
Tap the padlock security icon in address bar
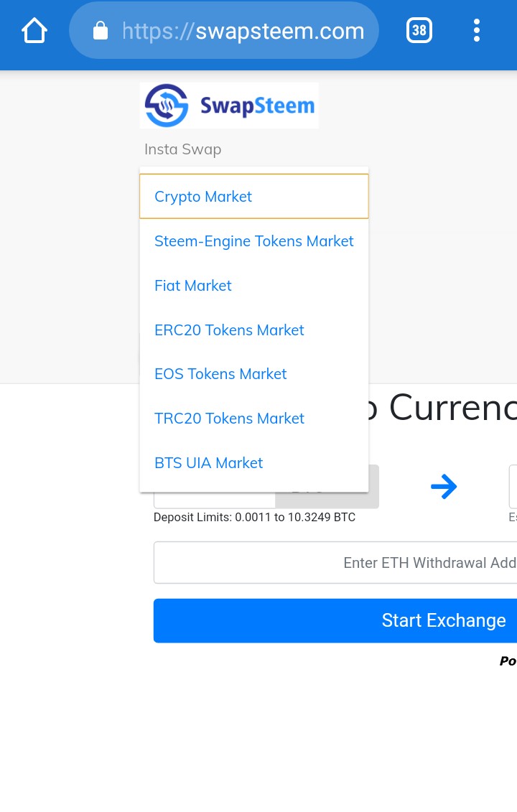coord(100,31)
